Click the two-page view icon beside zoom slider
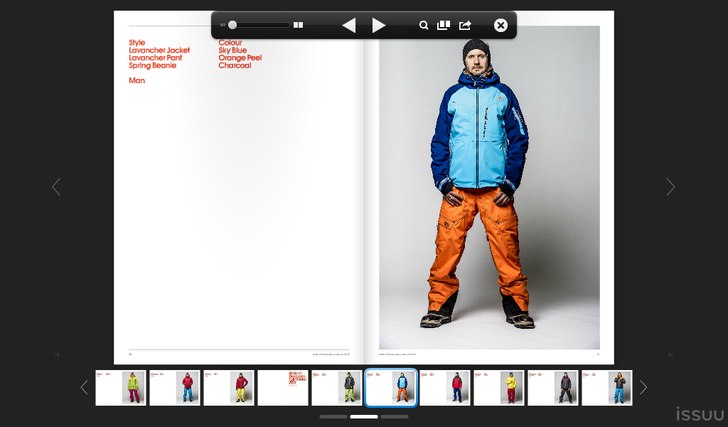This screenshot has height=427, width=728. pos(298,25)
